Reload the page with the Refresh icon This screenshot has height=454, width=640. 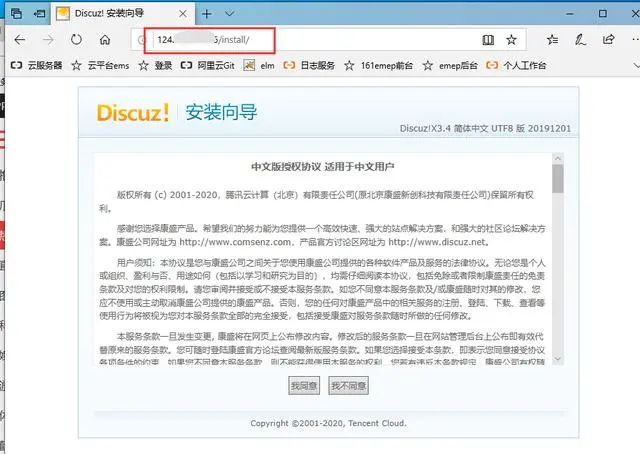click(76, 40)
